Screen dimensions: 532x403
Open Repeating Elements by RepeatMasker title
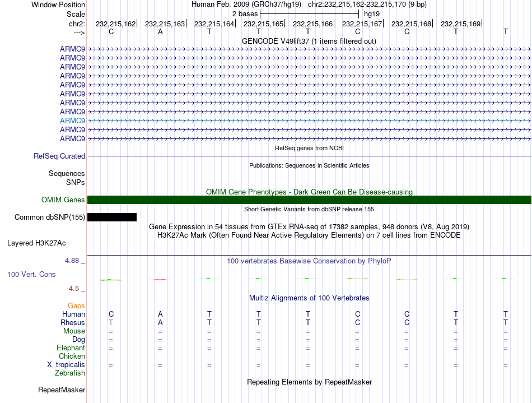309,382
